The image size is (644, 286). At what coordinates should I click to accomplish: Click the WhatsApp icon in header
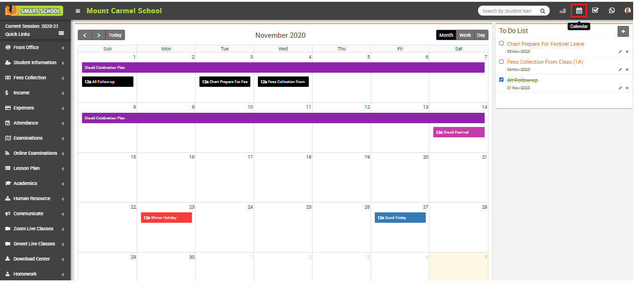(x=611, y=10)
